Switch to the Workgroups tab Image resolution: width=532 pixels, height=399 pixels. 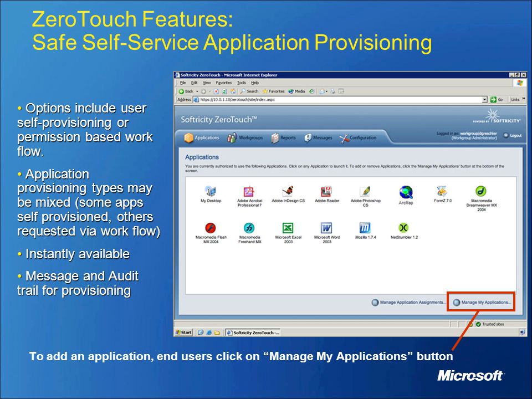tap(245, 138)
